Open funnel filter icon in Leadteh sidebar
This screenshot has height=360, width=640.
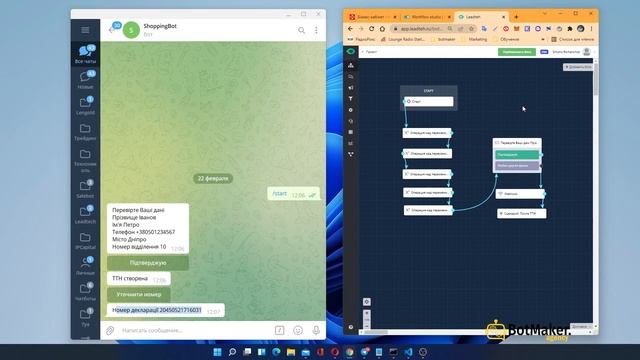[x=351, y=99]
